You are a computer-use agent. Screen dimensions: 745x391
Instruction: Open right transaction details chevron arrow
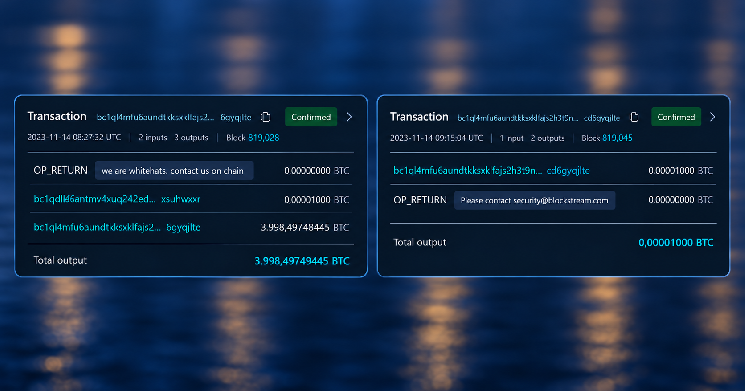712,117
